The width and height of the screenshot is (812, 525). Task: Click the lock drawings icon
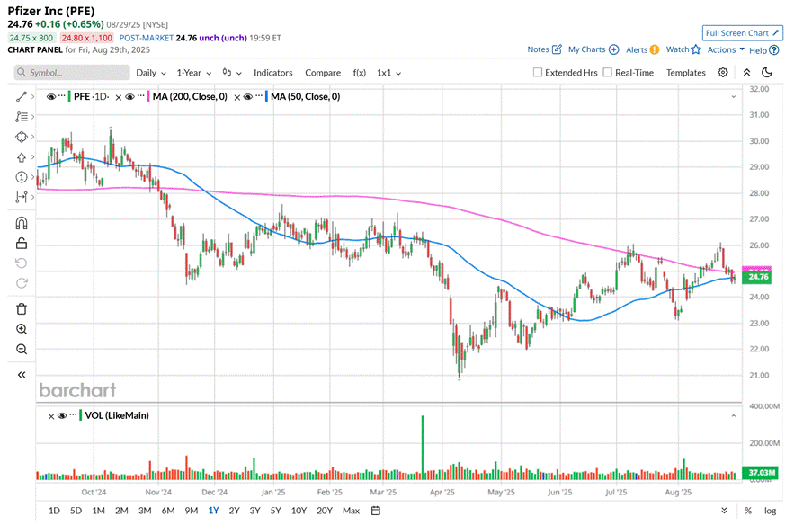click(22, 243)
